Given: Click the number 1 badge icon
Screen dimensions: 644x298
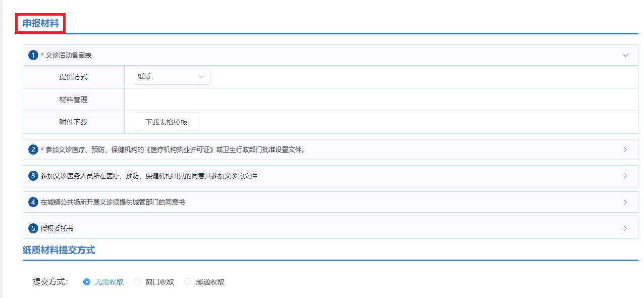Looking at the screenshot, I should click(x=33, y=55).
